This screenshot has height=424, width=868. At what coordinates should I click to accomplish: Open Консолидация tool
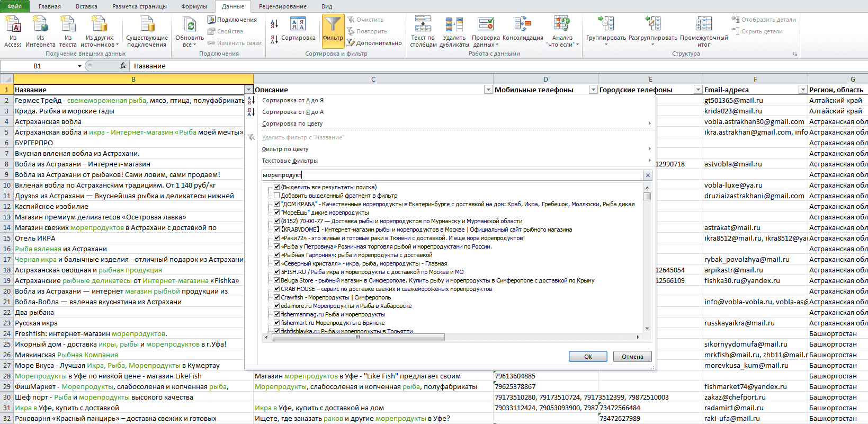coord(523,29)
